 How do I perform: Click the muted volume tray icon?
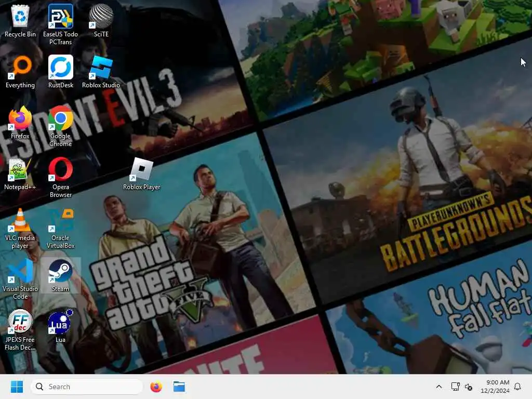469,387
